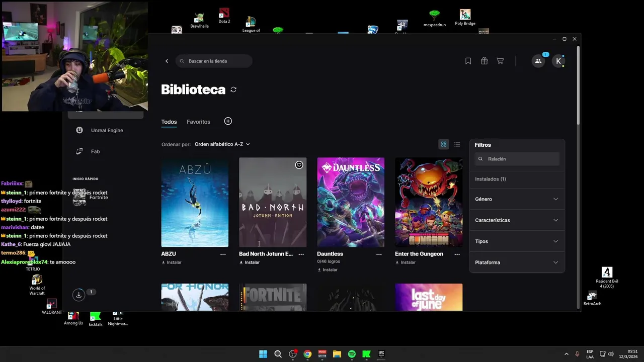
Task: Select the RetroArch desktop icon
Action: (592, 299)
